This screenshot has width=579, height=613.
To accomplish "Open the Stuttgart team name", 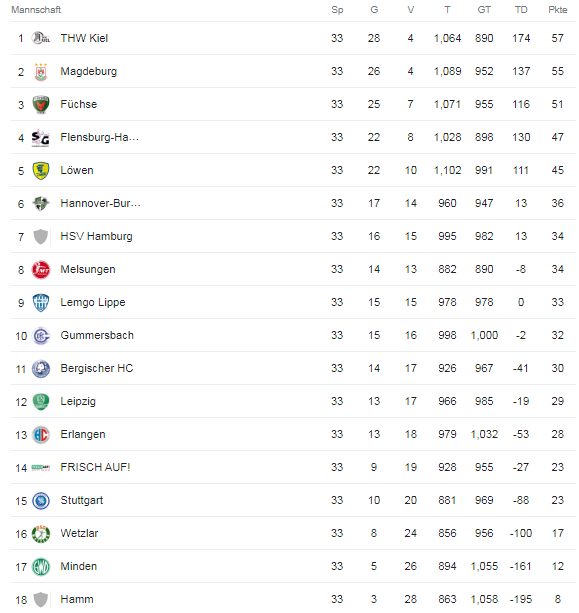I will 82,500.
